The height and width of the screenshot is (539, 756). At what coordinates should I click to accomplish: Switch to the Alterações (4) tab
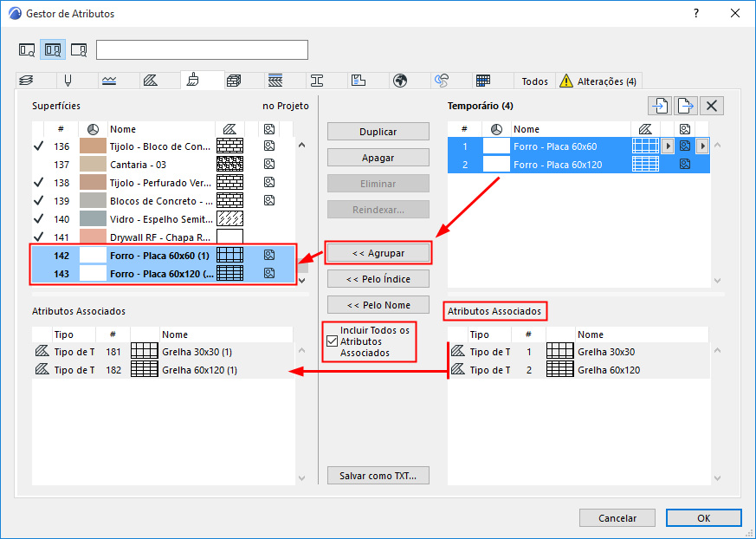598,81
